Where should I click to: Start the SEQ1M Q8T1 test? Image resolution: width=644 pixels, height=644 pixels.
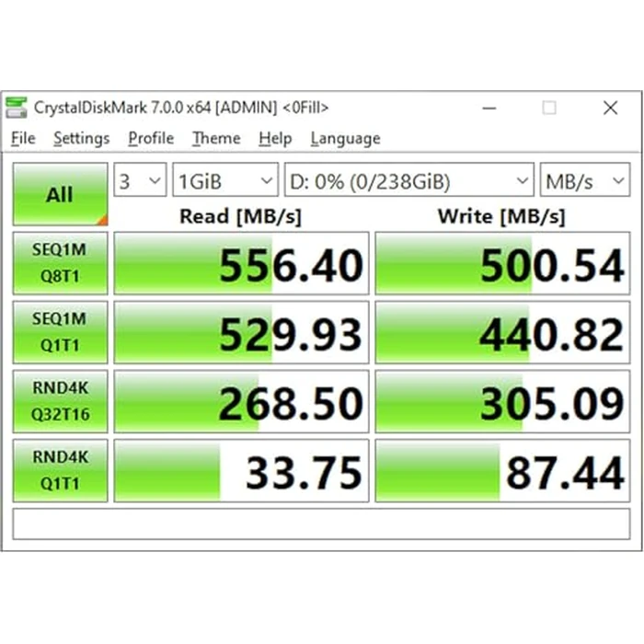(61, 263)
